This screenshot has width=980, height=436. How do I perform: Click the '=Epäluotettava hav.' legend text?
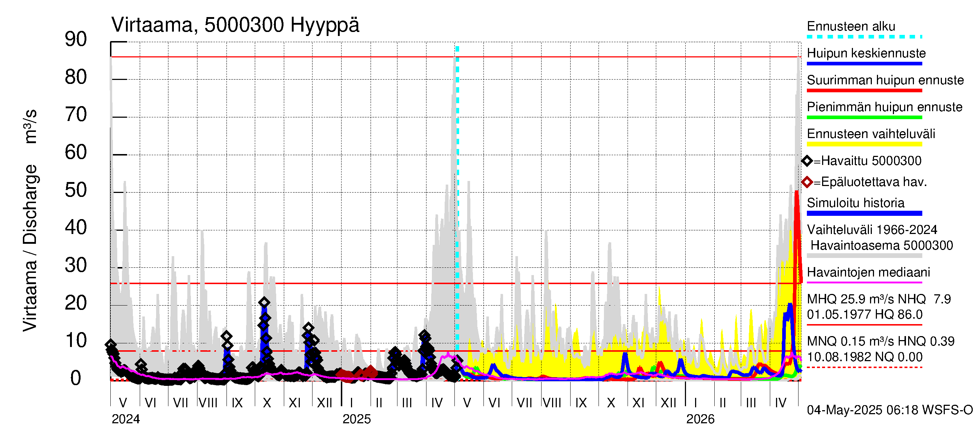[870, 182]
